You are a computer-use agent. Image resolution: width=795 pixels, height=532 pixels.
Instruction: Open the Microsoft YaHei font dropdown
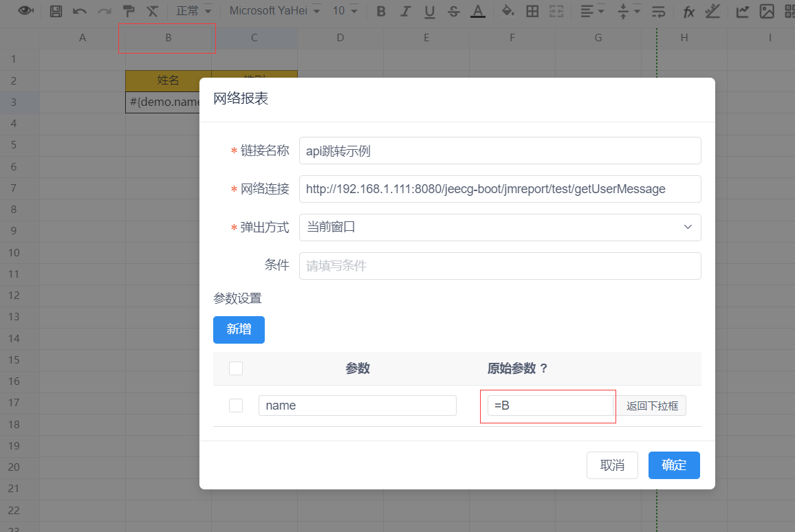[x=274, y=10]
